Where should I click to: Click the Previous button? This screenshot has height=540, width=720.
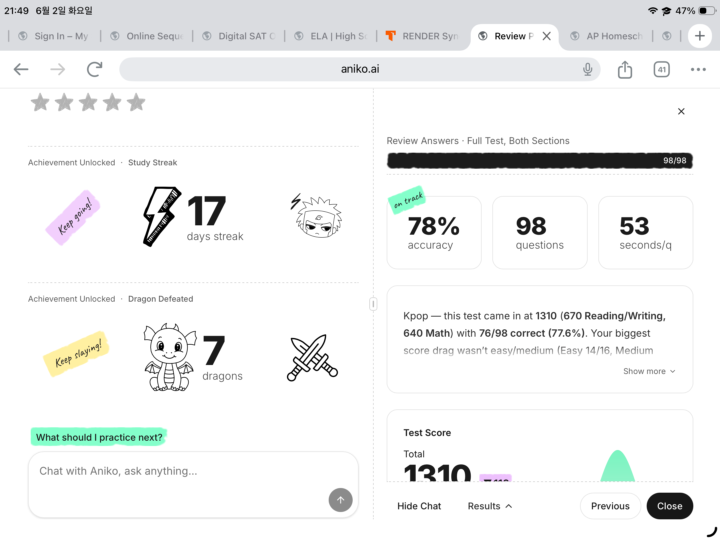pyautogui.click(x=610, y=506)
